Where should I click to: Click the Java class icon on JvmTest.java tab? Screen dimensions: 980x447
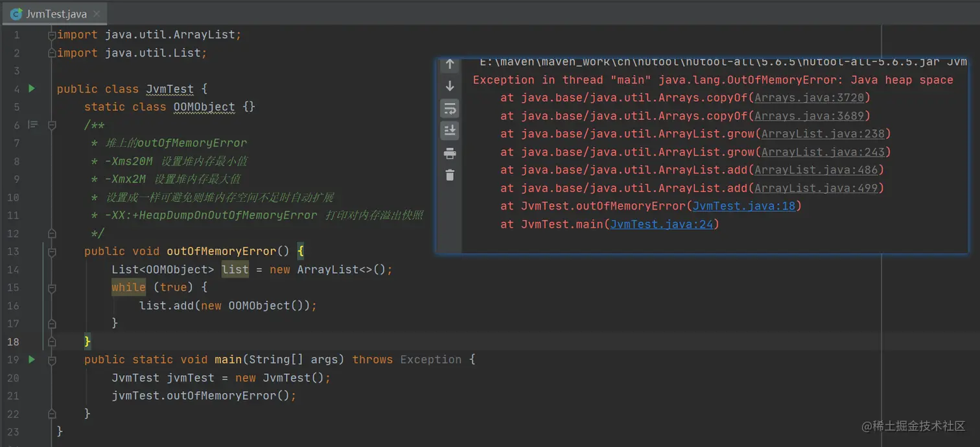pyautogui.click(x=16, y=14)
